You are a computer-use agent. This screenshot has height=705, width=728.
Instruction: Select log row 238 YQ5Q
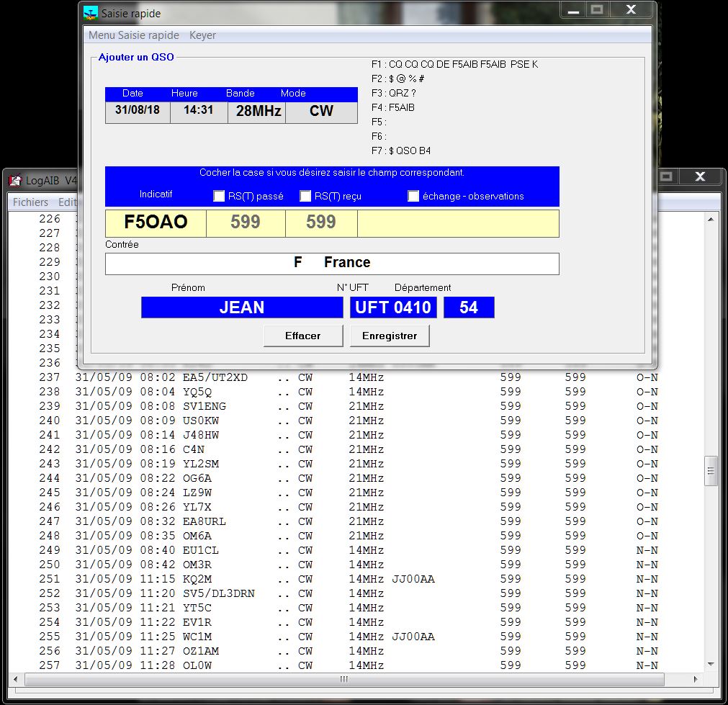click(349, 392)
